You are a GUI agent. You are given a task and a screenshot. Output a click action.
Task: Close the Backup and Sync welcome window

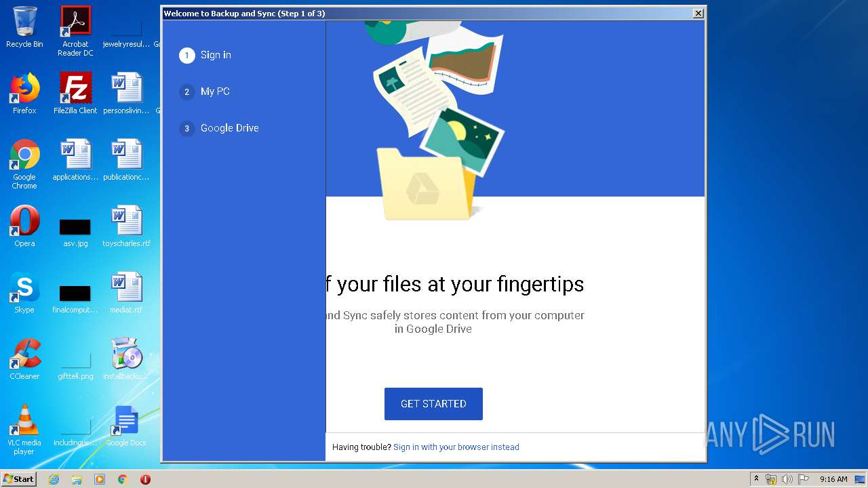click(698, 14)
